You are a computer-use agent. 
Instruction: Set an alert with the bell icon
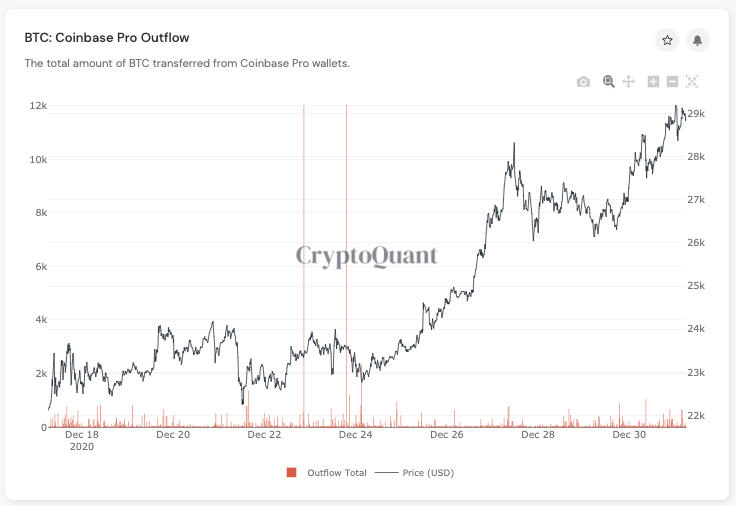[x=698, y=40]
